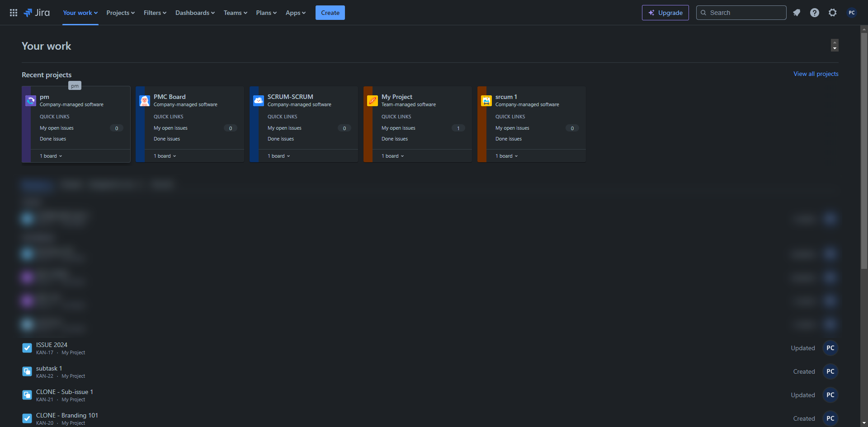Open My open issues under My Project
Screen dimensions: 868x427
398,128
